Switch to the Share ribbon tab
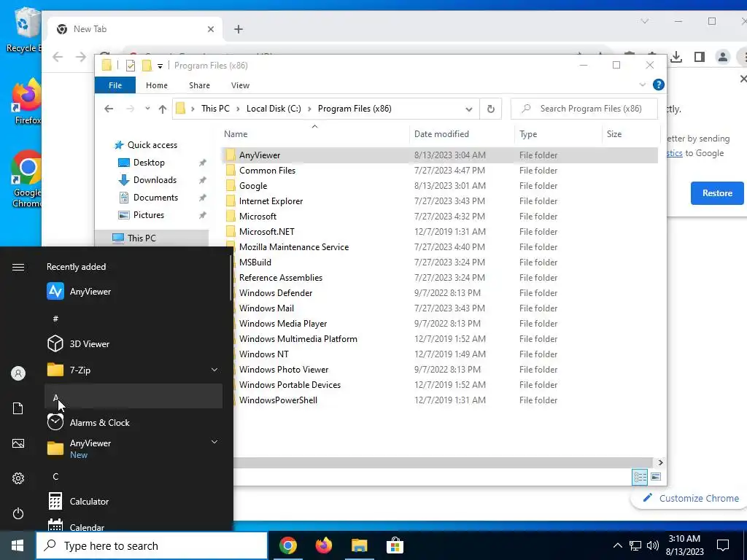 [199, 85]
